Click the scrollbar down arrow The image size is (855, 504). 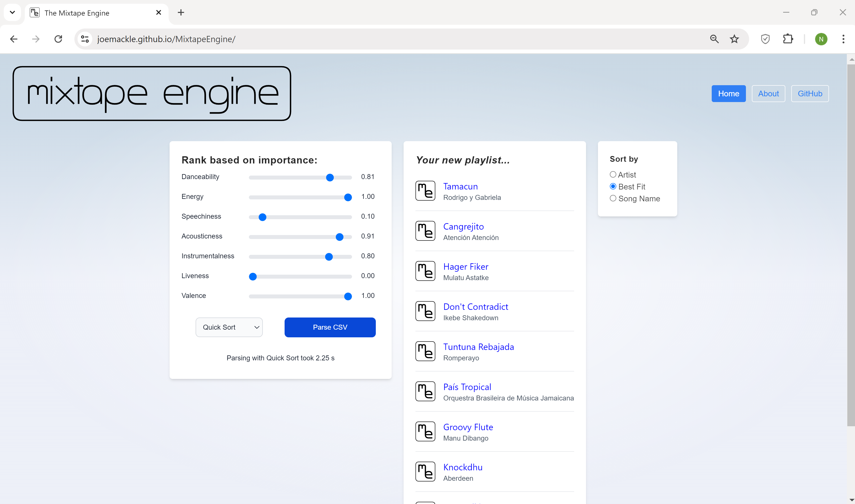pyautogui.click(x=851, y=500)
